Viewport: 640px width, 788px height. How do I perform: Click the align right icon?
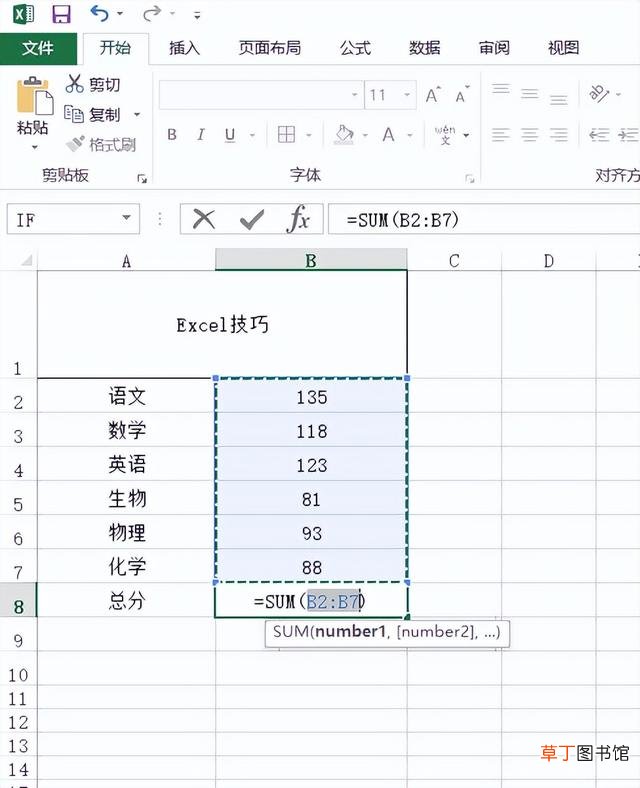point(558,135)
